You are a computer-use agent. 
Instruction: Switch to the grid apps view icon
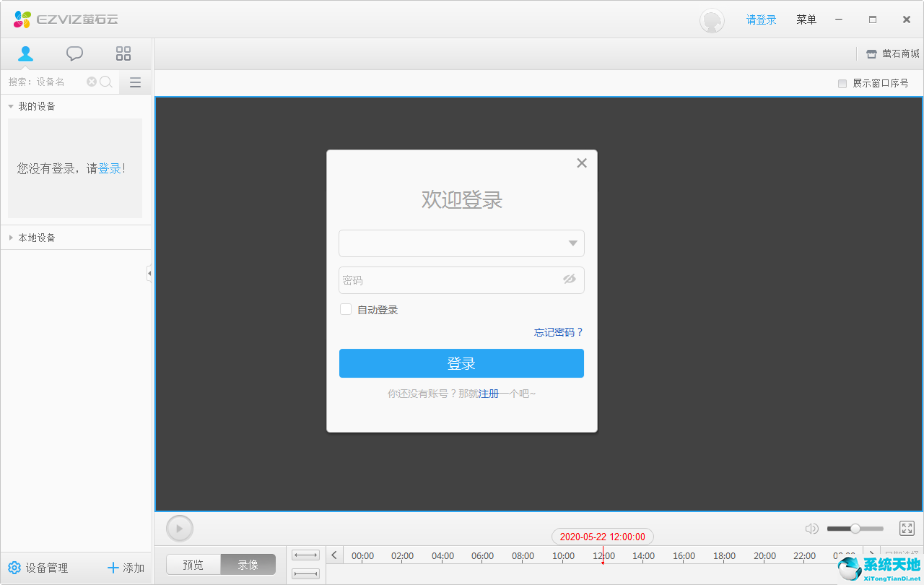pos(123,53)
